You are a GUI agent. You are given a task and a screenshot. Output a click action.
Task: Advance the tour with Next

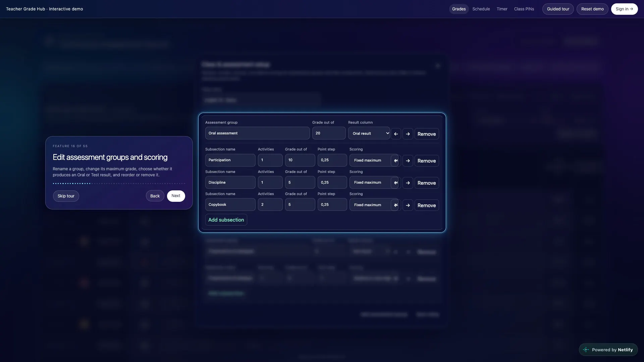coord(176,196)
